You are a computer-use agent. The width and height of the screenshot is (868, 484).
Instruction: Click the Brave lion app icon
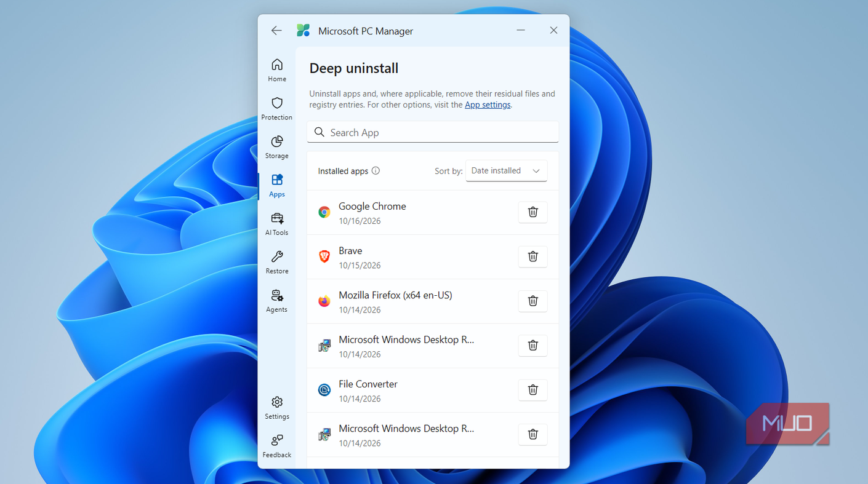click(324, 256)
